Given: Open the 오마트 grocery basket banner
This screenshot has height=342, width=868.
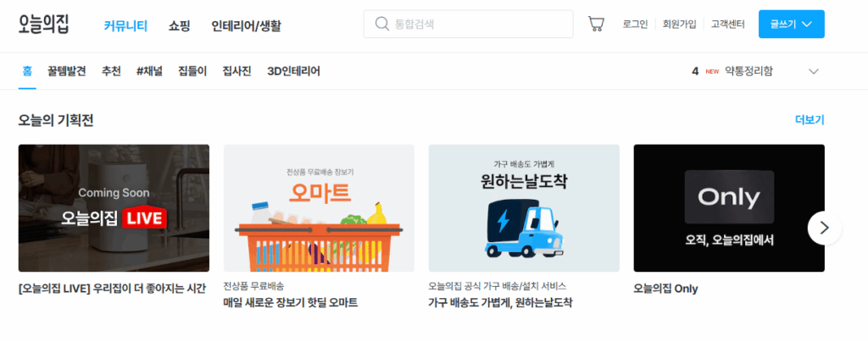Looking at the screenshot, I should point(319,208).
